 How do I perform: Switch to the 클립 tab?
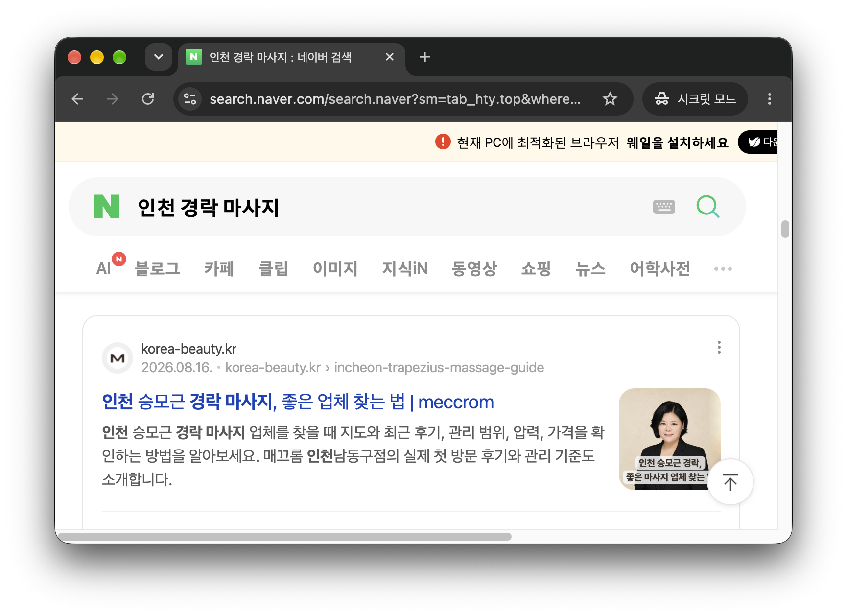(x=273, y=268)
